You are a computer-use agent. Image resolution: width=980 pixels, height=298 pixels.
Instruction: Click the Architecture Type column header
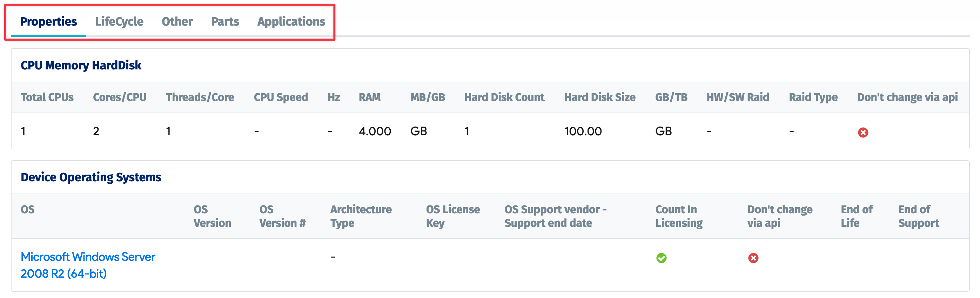coord(361,216)
